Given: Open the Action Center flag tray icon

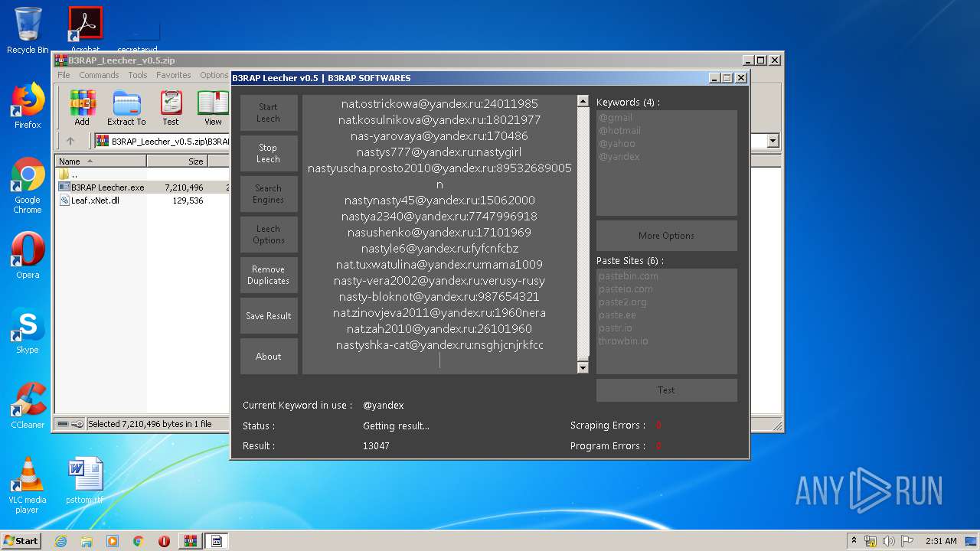Looking at the screenshot, I should tap(907, 541).
